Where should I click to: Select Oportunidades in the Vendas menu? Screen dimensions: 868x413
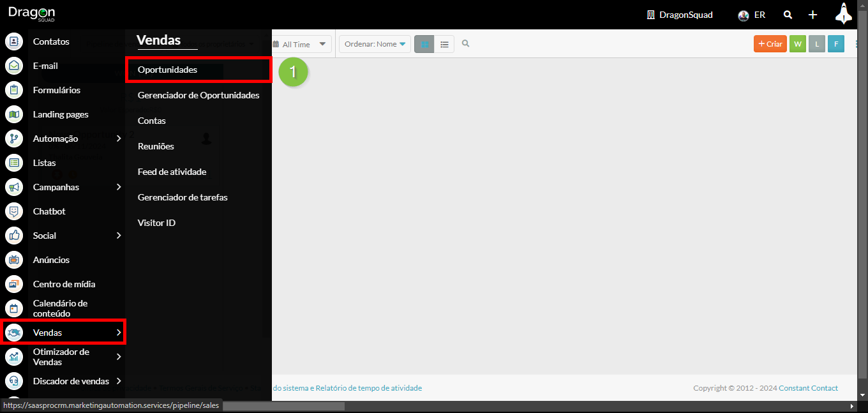pyautogui.click(x=167, y=70)
